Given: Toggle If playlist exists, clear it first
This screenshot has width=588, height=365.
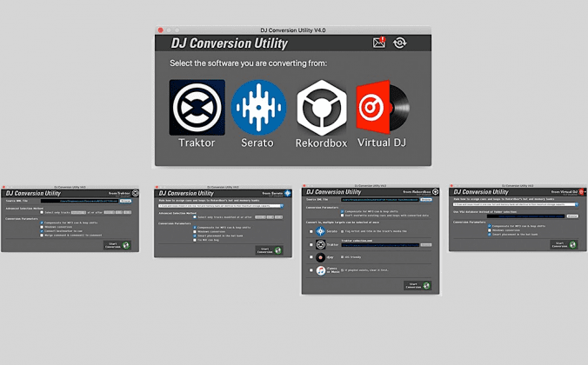Looking at the screenshot, I should (343, 270).
